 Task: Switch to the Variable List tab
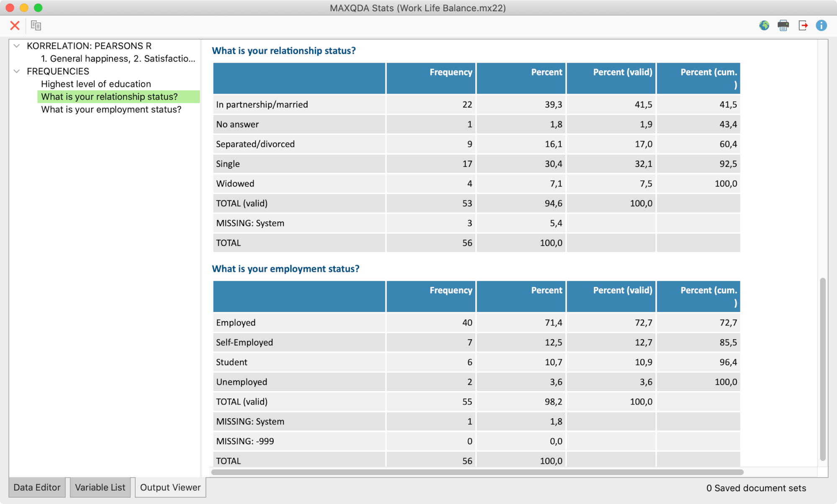100,487
